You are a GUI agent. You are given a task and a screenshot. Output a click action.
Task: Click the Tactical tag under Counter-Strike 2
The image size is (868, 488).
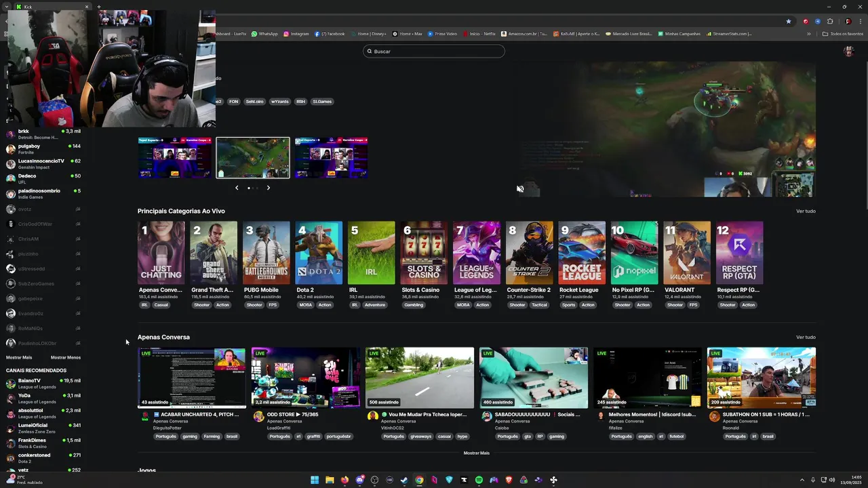click(x=539, y=305)
